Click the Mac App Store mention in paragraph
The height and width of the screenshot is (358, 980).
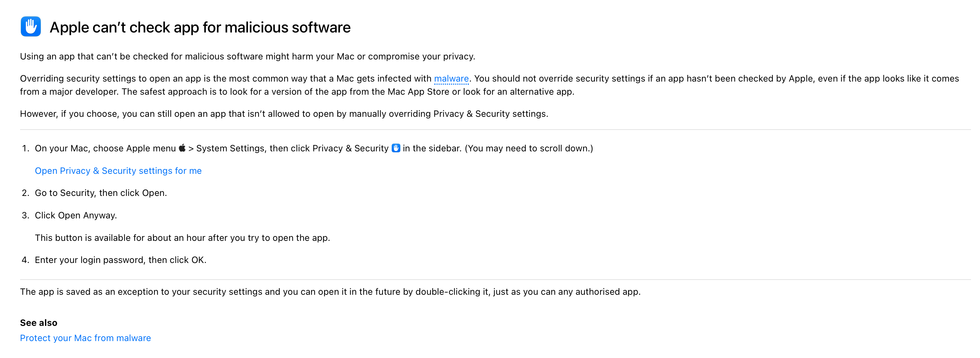pyautogui.click(x=418, y=92)
